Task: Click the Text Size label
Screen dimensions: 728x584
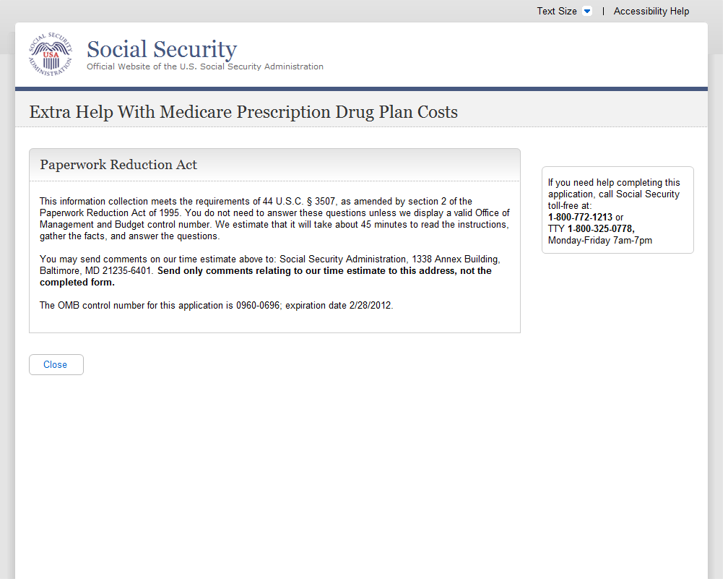Action: (556, 12)
